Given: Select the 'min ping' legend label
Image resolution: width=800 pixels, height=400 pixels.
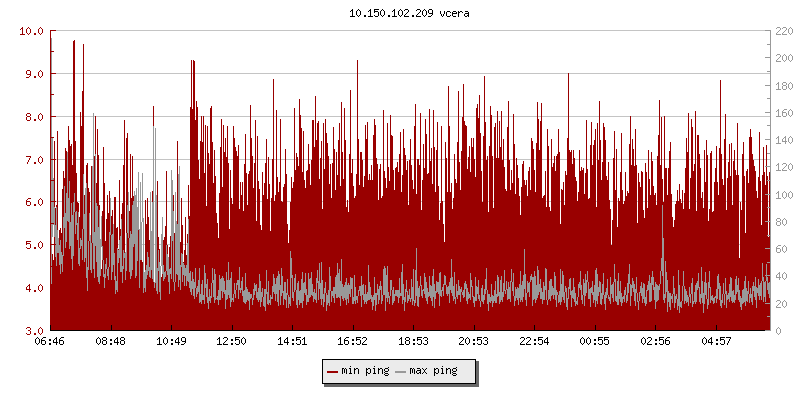Looking at the screenshot, I should pos(365,371).
